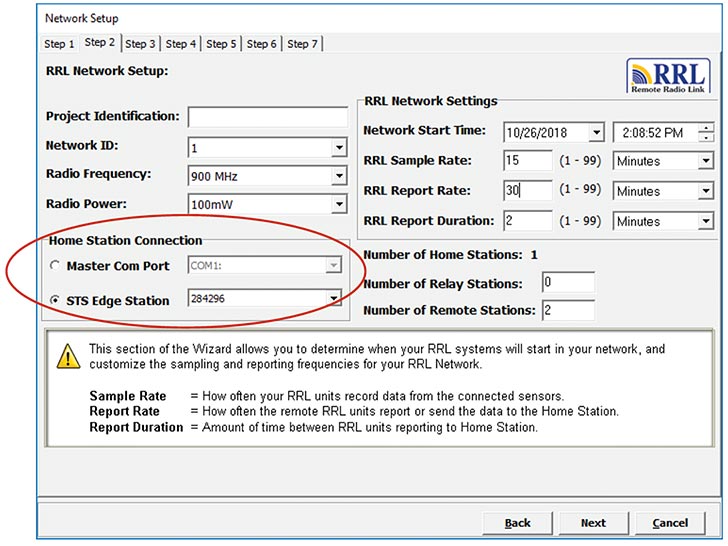Select the Master Com Port radio button
This screenshot has width=728, height=546.
pyautogui.click(x=55, y=266)
